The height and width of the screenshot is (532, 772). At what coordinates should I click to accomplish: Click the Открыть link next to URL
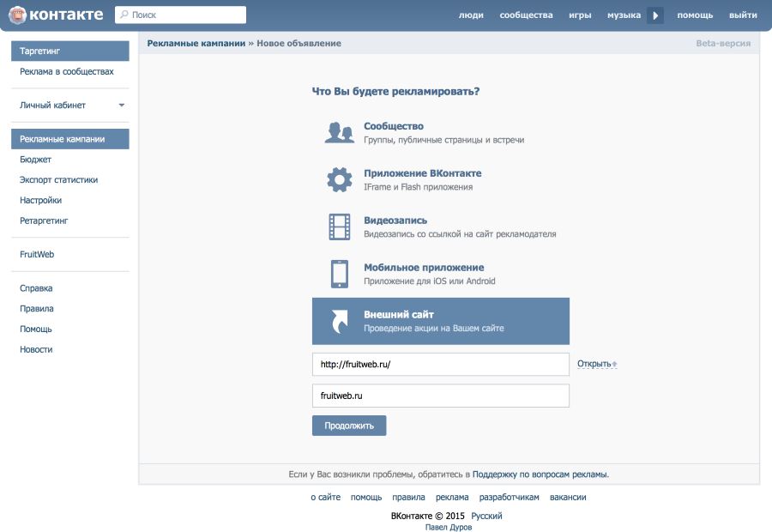pyautogui.click(x=594, y=364)
